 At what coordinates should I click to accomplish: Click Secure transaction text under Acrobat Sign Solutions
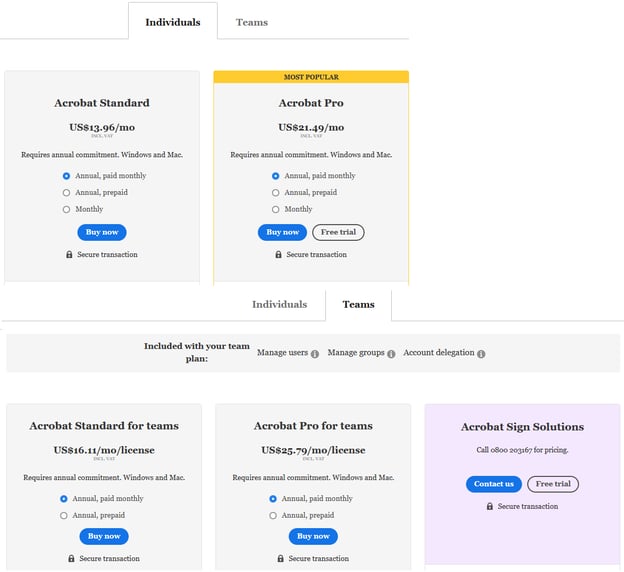tap(528, 507)
